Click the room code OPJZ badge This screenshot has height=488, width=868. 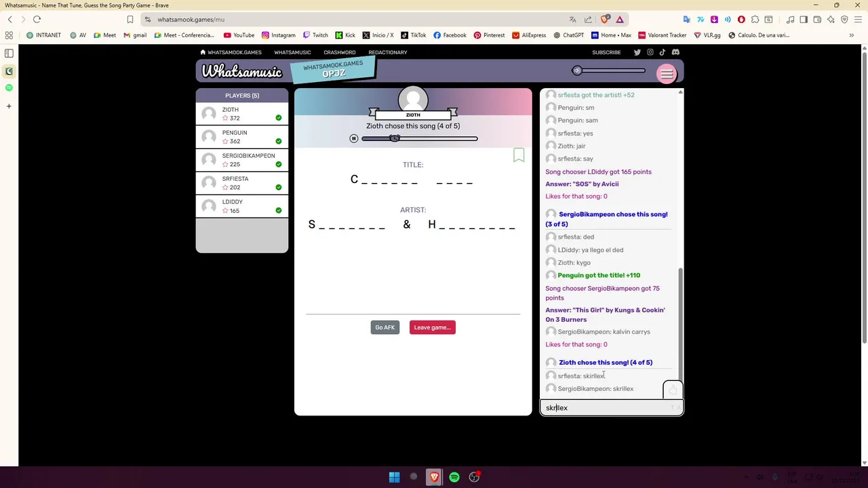click(333, 70)
